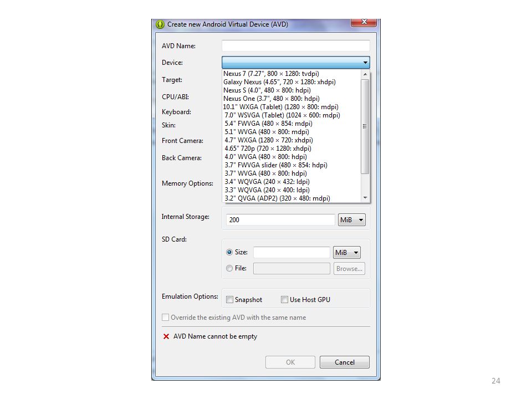Image resolution: width=532 pixels, height=399 pixels.
Task: Toggle Override the existing AVD checkbox
Action: point(165,317)
